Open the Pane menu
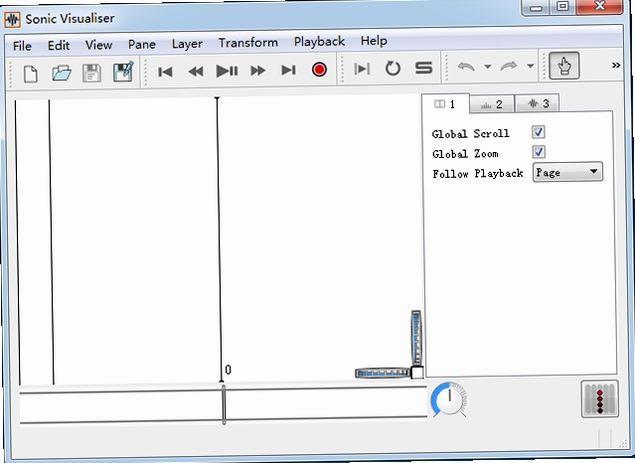Viewport: 635px width, 463px height. (142, 44)
